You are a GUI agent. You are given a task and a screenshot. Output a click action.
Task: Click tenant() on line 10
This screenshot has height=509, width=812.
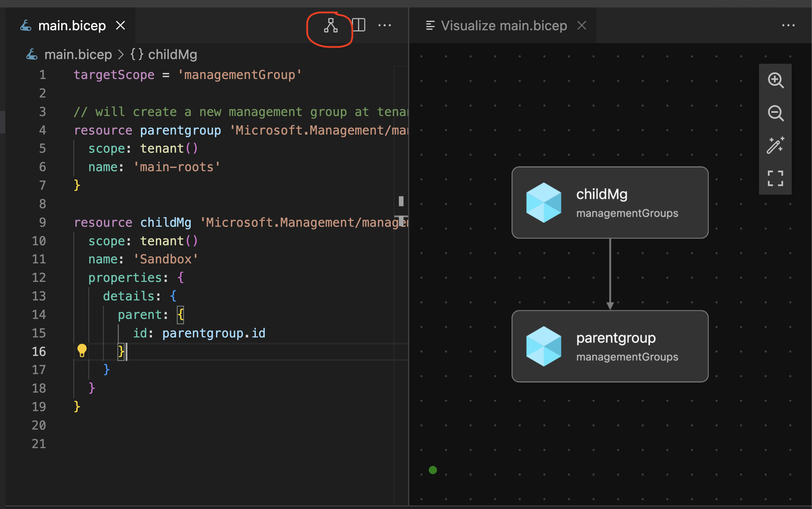(169, 241)
